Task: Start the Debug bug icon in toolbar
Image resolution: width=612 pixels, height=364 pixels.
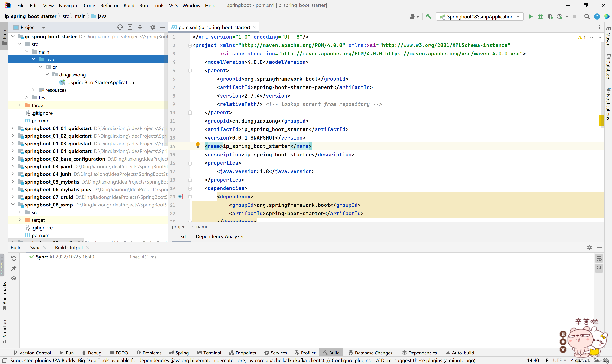Action: 540,16
